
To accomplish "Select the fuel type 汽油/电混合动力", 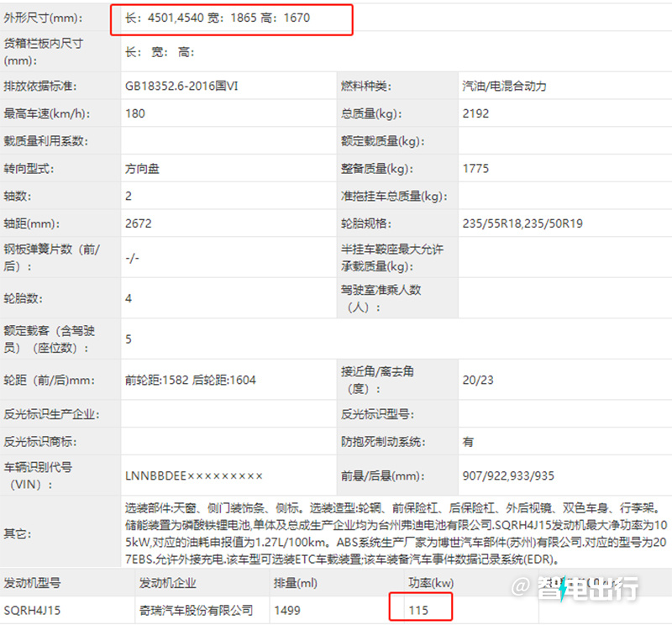I will click(505, 87).
